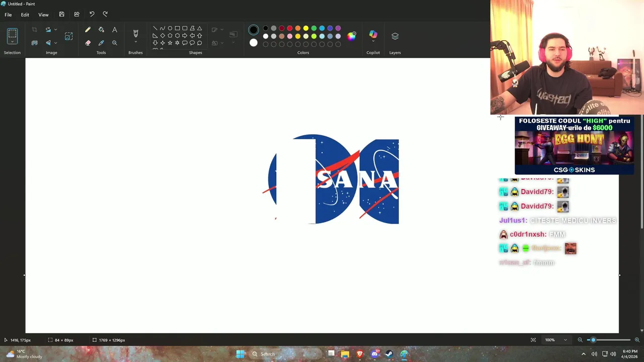The image size is (644, 362).
Task: Open Discord from the taskbar
Action: click(x=374, y=354)
